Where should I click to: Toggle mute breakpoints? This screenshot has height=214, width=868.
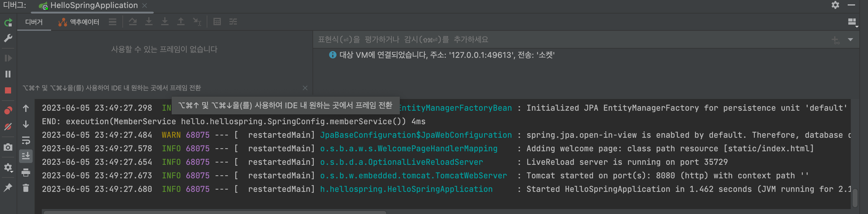(8, 127)
